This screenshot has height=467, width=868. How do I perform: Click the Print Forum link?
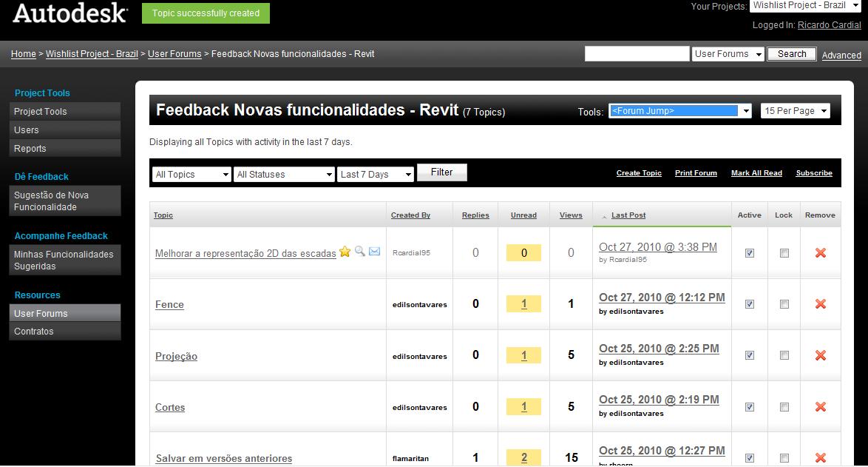(696, 173)
